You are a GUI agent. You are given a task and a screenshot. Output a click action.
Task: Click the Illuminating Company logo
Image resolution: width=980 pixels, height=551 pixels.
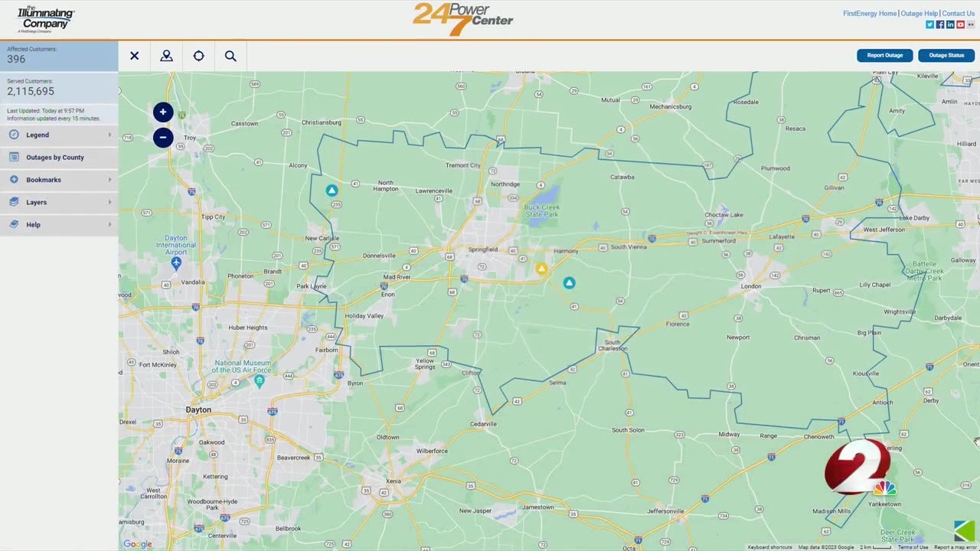(46, 19)
